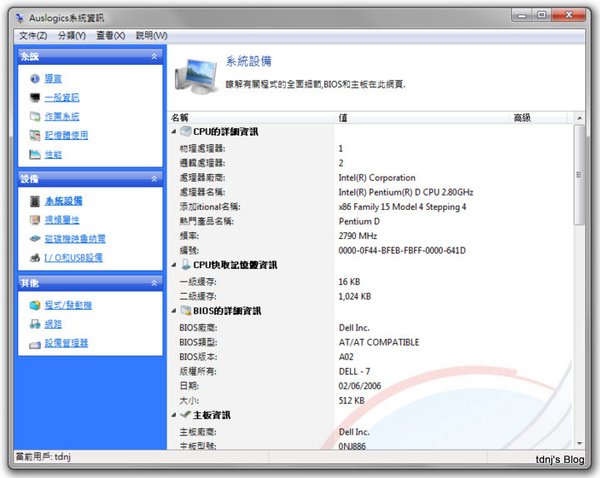Collapse the CPU的詳細資訊 group
The image size is (600, 478).
[174, 131]
